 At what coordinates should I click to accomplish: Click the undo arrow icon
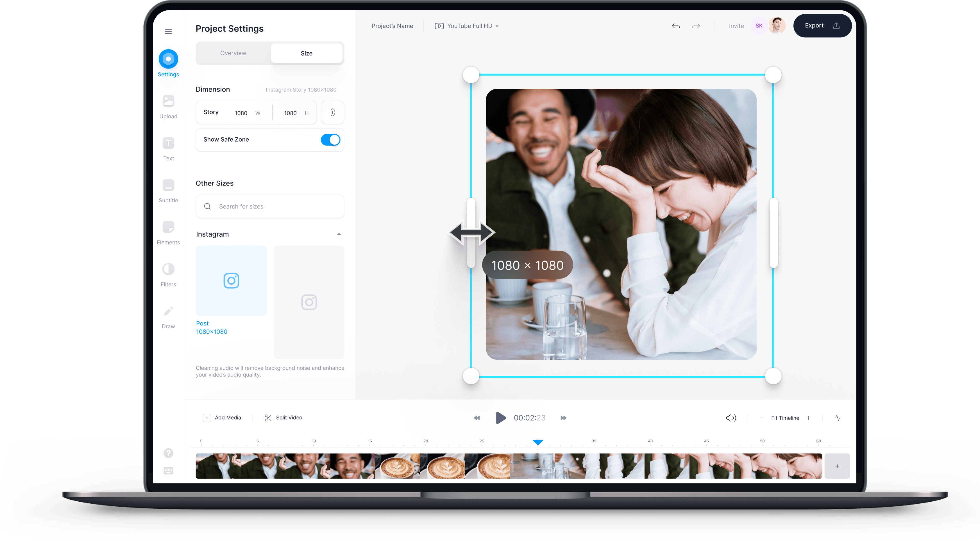pyautogui.click(x=676, y=26)
